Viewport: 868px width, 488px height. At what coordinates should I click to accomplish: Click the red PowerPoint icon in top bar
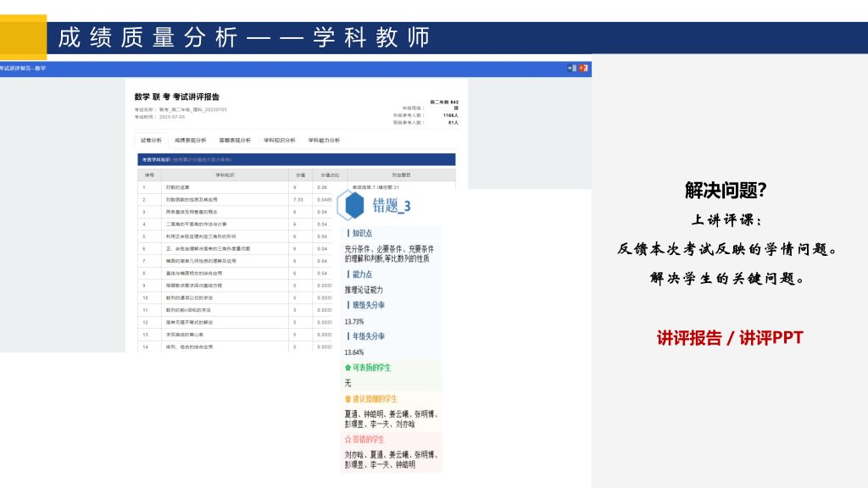[584, 68]
